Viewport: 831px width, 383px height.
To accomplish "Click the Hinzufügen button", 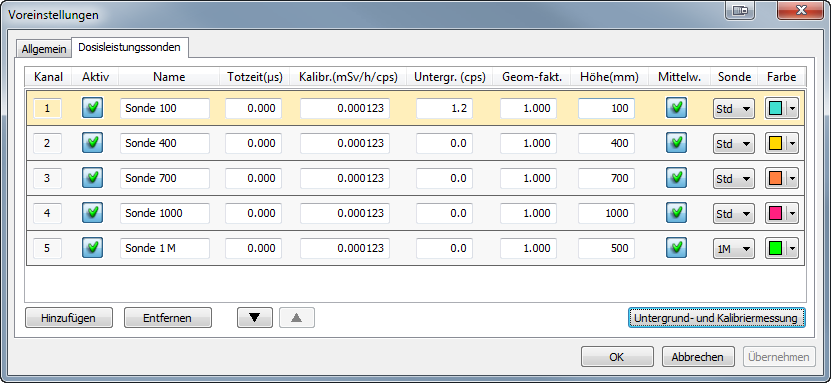I will [68, 318].
